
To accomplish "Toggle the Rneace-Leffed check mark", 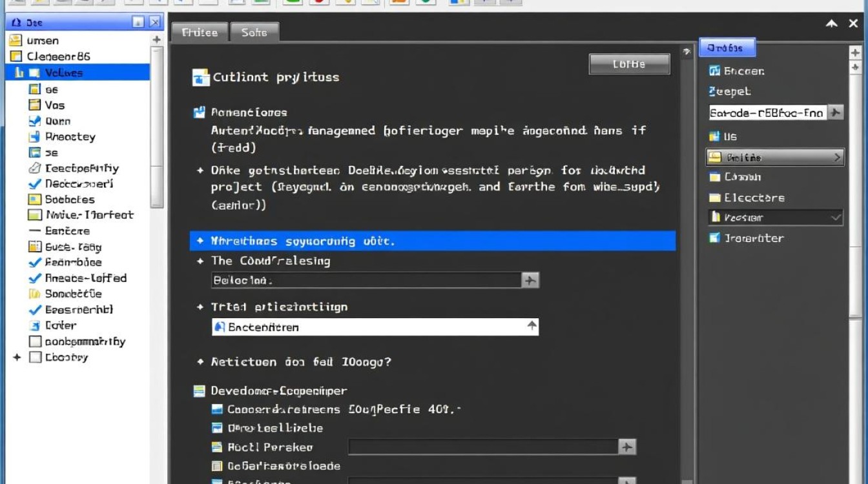I will [35, 278].
